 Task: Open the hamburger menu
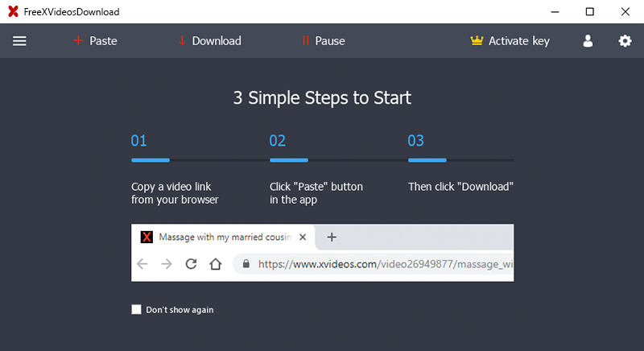click(19, 41)
